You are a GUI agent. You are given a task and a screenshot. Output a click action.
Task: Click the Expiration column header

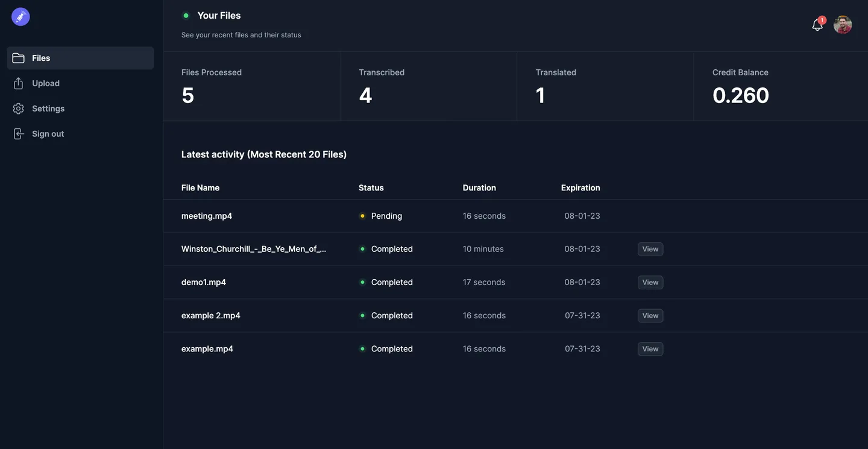pos(580,187)
